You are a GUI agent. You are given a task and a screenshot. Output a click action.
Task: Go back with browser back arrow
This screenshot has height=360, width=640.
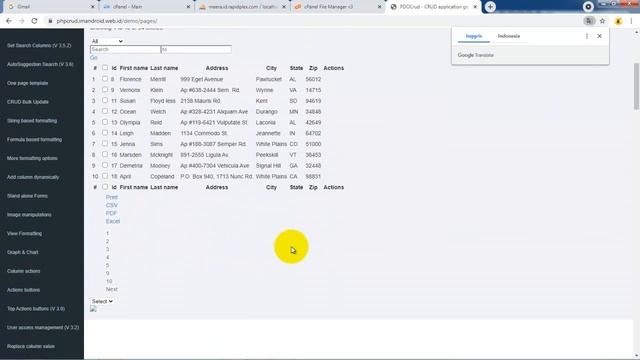pyautogui.click(x=9, y=21)
